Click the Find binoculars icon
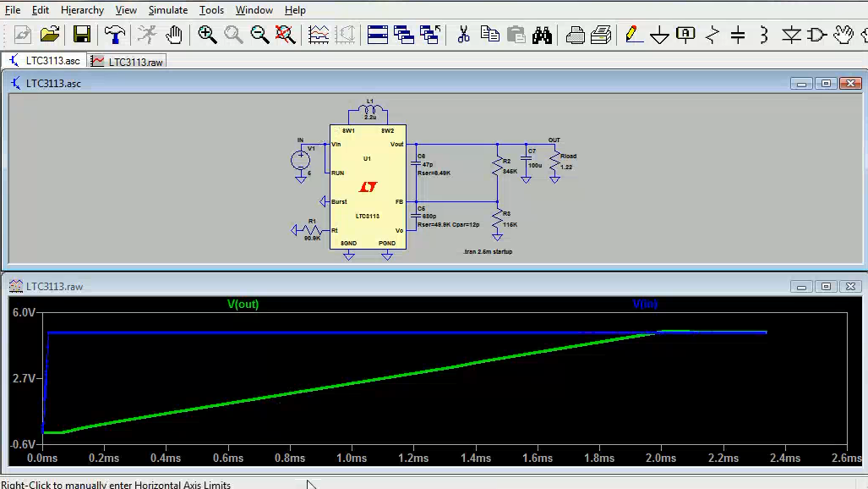Screen dimensions: 868x489 point(542,35)
